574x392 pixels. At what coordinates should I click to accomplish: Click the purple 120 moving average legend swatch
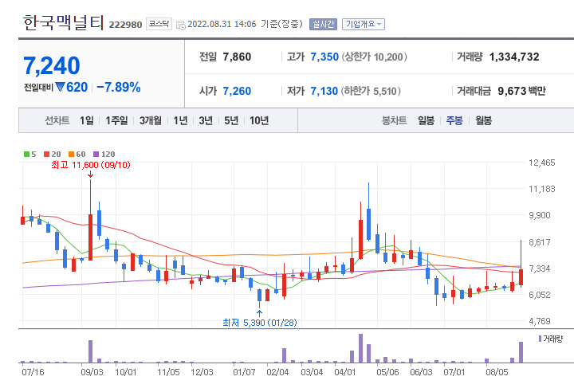pos(96,155)
